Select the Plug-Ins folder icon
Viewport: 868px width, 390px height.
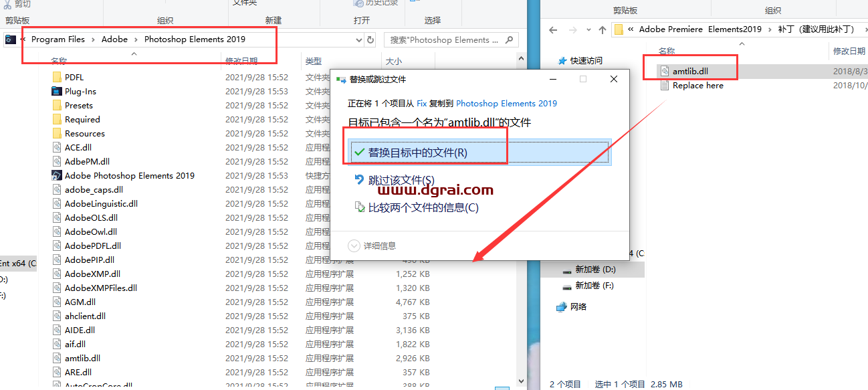57,92
